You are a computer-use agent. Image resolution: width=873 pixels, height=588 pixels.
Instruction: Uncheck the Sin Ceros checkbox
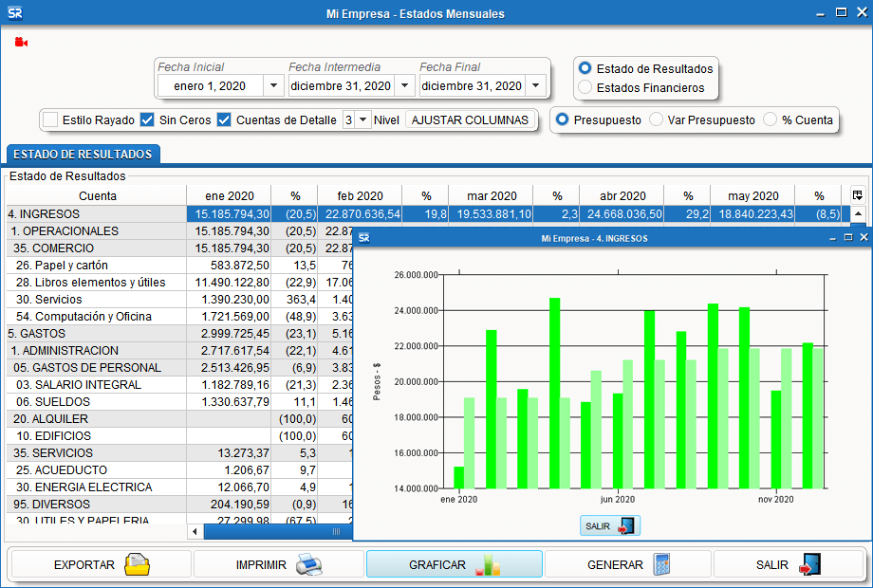click(147, 119)
